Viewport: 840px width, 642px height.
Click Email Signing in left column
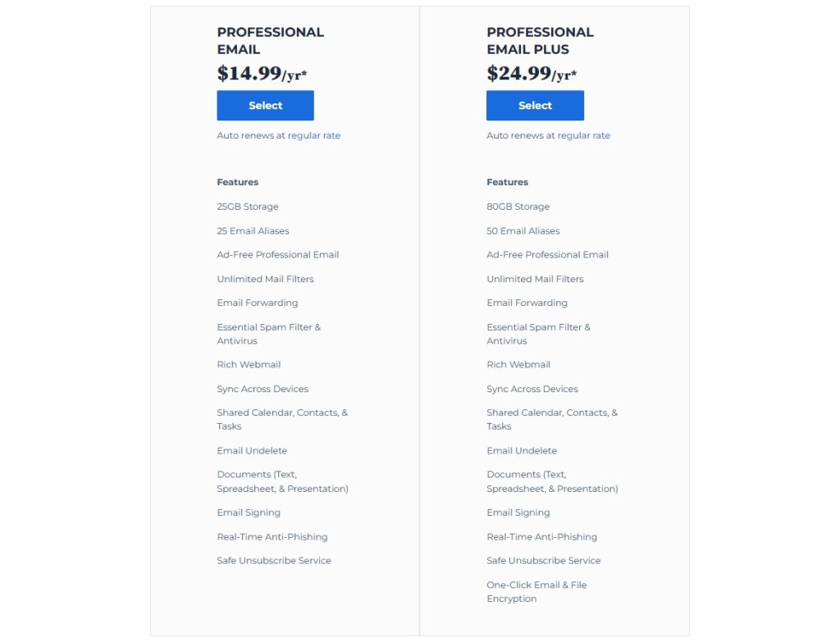pyautogui.click(x=249, y=513)
